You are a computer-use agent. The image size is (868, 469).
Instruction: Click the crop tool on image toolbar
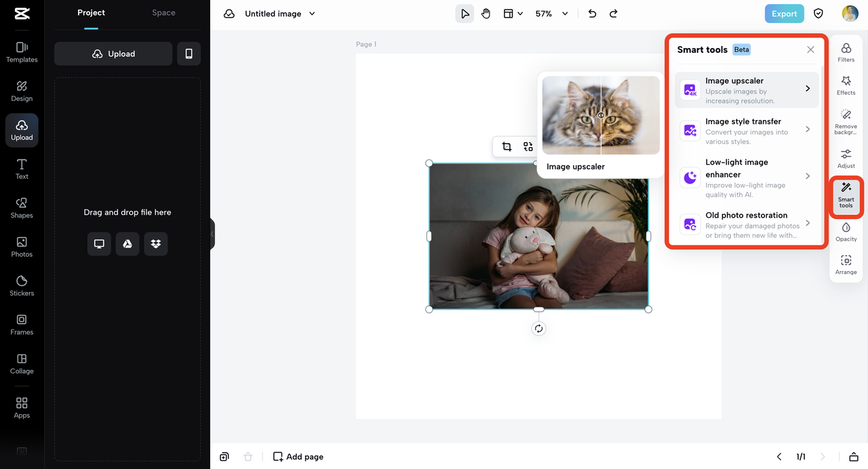coord(507,146)
